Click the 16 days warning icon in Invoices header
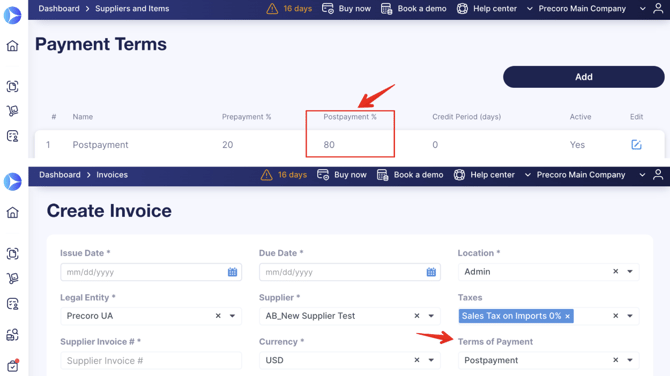The width and height of the screenshot is (670, 376). (x=267, y=175)
